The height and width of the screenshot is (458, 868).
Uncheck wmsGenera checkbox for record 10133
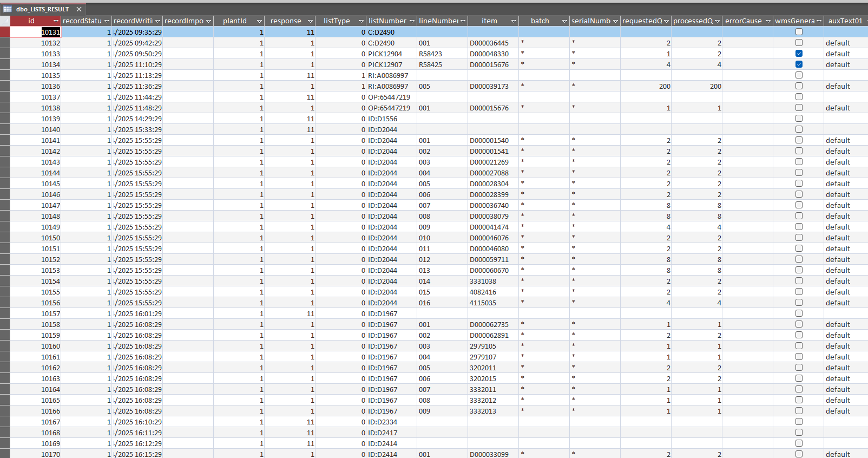coord(799,54)
